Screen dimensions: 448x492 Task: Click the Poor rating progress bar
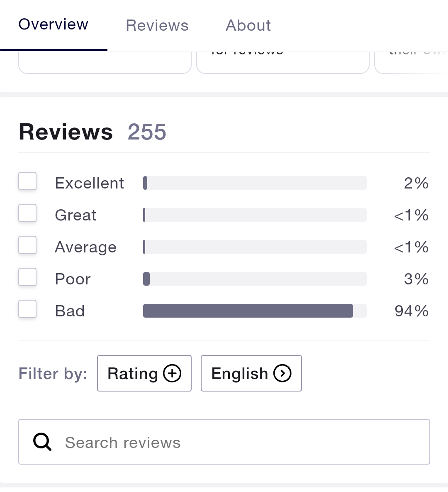255,279
